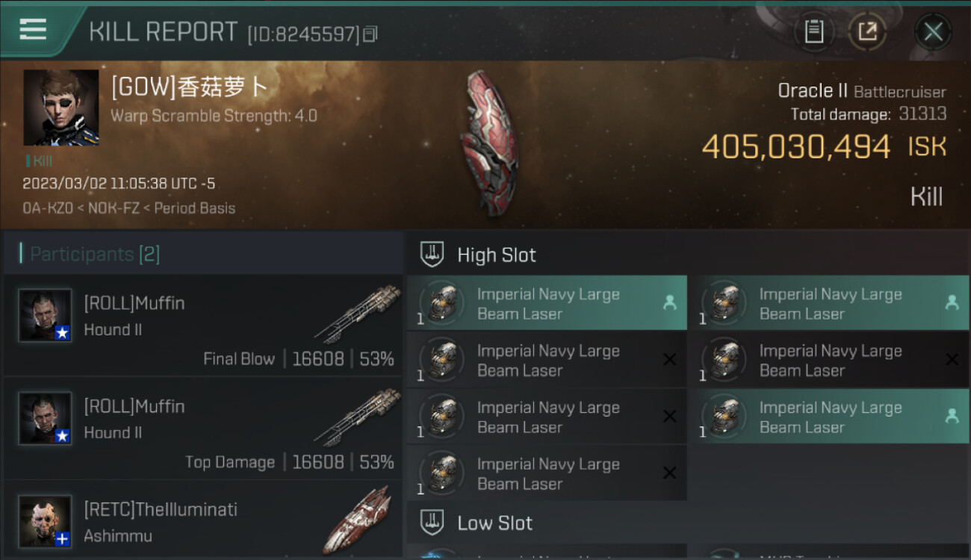Open the hamburger menu icon

point(33,30)
